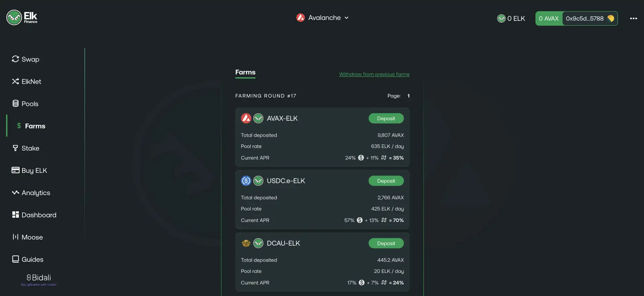Click the Elk Finance logo

(22, 17)
